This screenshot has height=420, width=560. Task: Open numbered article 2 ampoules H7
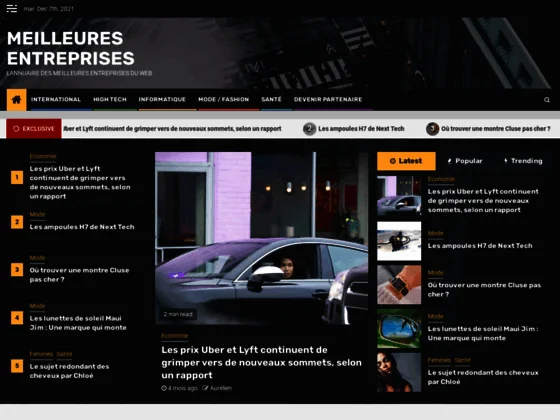point(82,227)
